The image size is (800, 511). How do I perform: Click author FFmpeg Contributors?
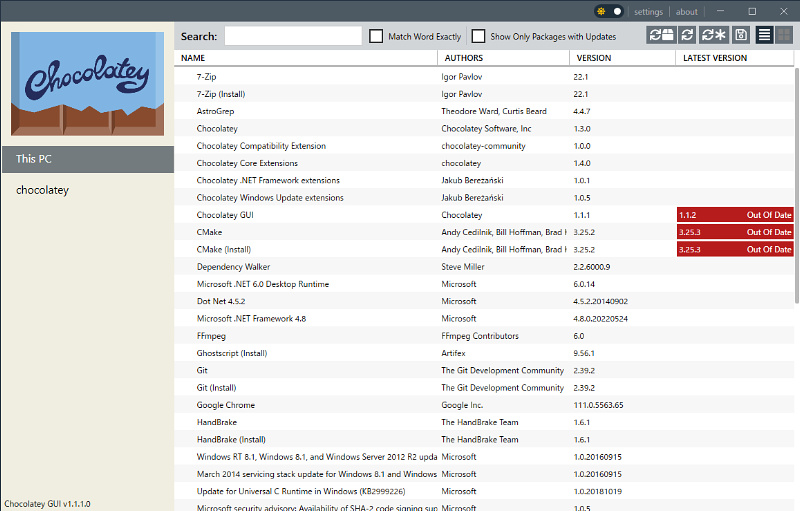click(x=480, y=336)
